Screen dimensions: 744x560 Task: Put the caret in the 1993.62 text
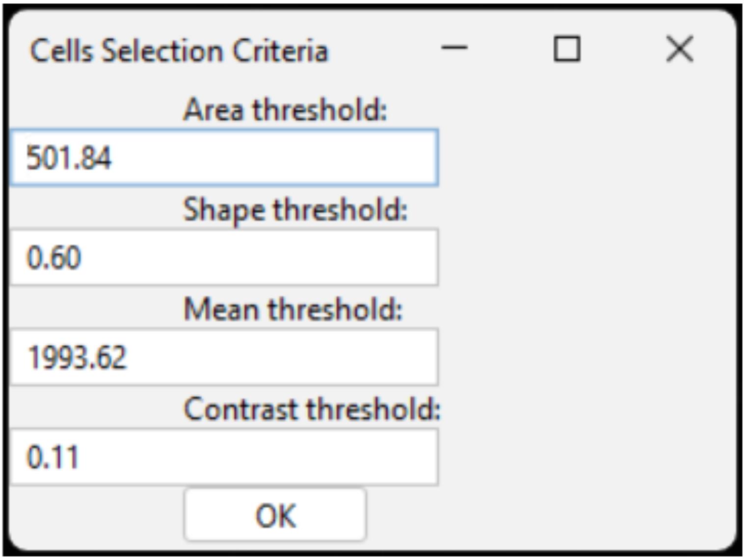click(x=77, y=357)
